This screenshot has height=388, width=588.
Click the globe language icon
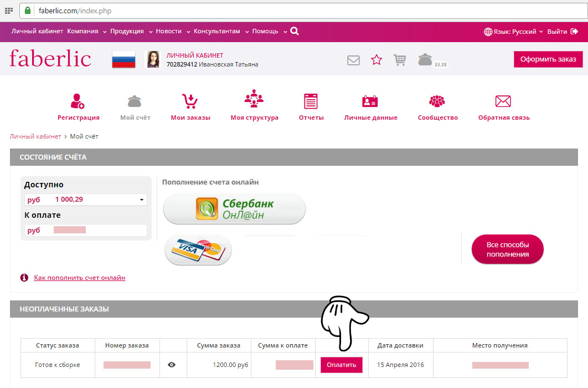(x=488, y=32)
